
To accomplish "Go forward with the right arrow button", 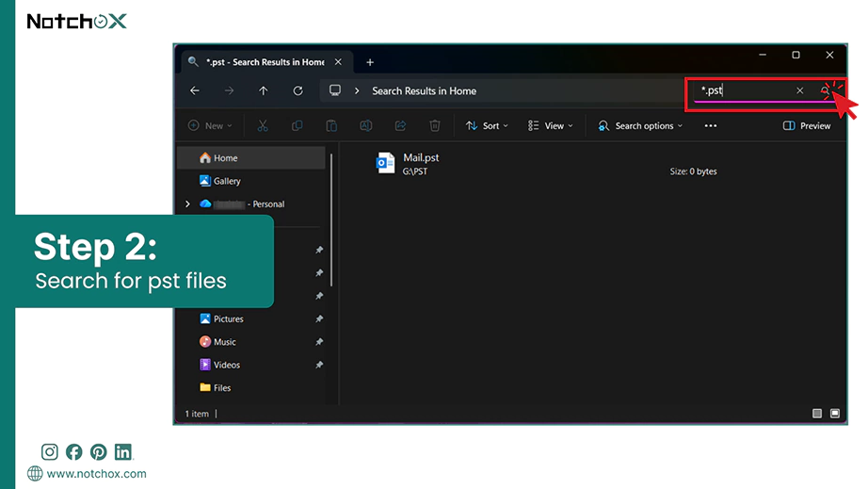I will pyautogui.click(x=229, y=90).
